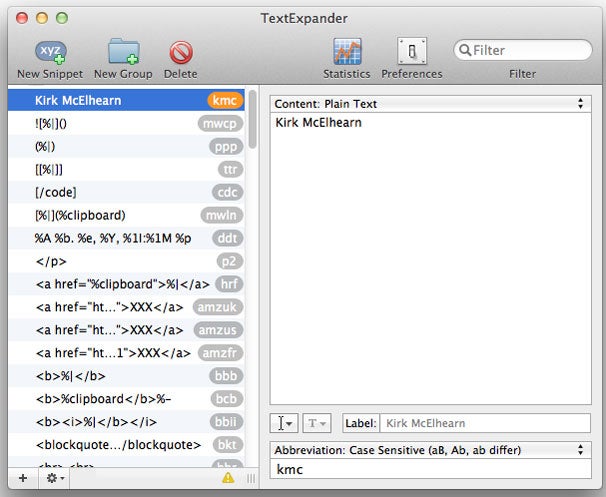Viewport: 606px width, 497px height.
Task: Select the </p> snippet row
Action: click(126, 261)
